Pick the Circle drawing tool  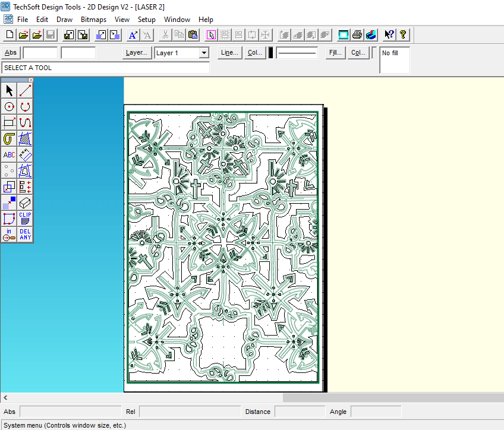pyautogui.click(x=9, y=107)
